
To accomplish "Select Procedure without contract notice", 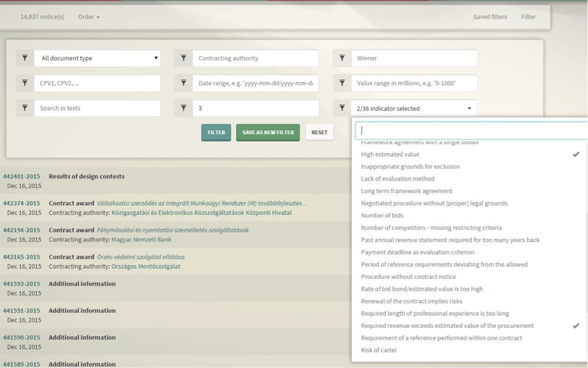I will pyautogui.click(x=470, y=276).
